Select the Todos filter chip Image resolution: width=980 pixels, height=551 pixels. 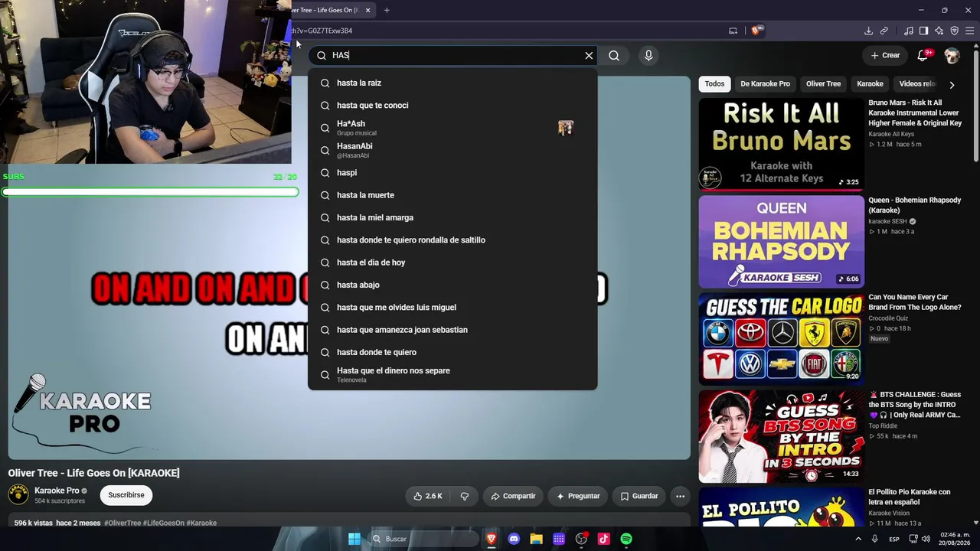[714, 84]
